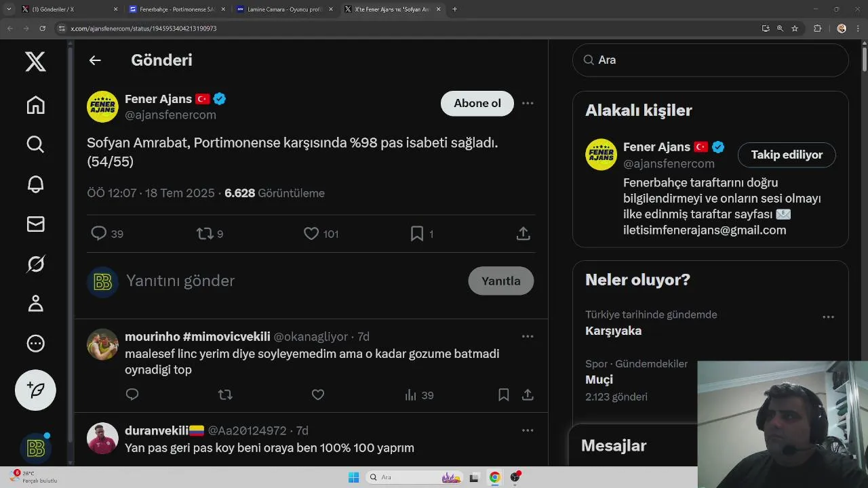Click the Windows taskbar search box

pyautogui.click(x=415, y=477)
